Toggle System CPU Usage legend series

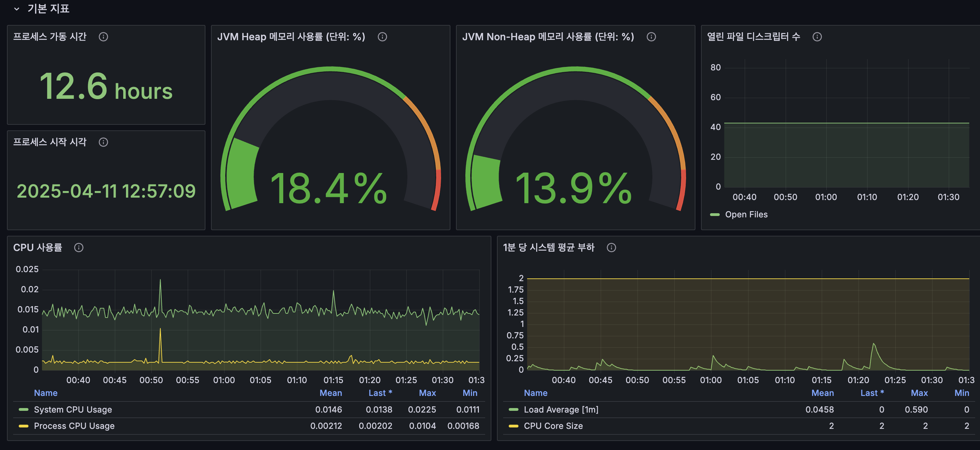[73, 410]
